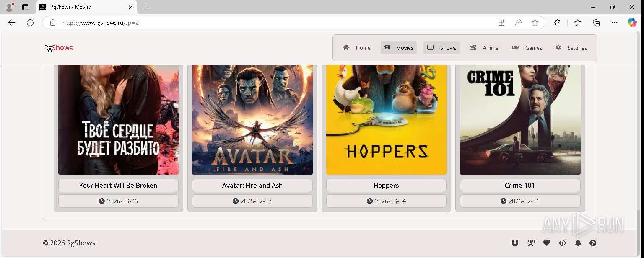Click the Read aloud icon
Viewport: 644px width, 258px height.
pos(518,23)
